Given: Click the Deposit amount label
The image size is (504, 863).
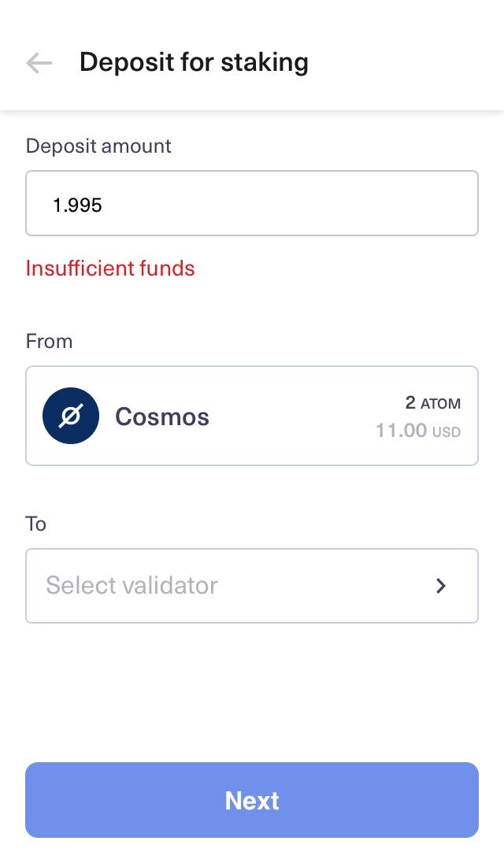Looking at the screenshot, I should [98, 146].
